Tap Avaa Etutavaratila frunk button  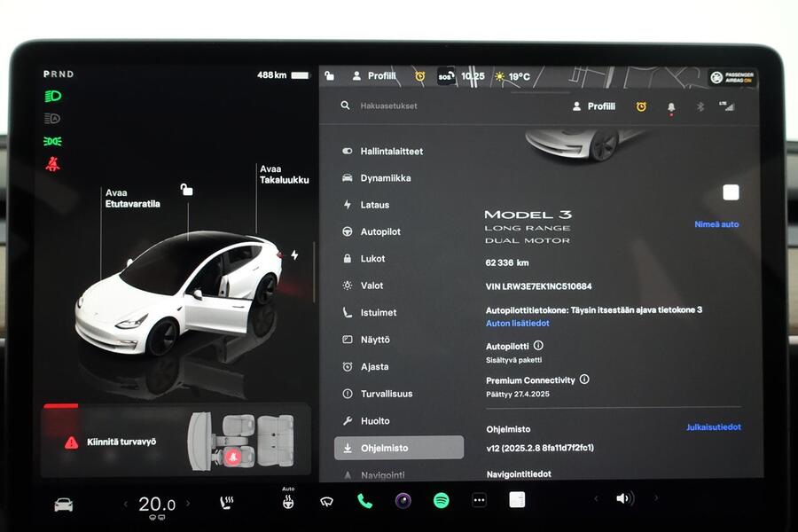132,198
